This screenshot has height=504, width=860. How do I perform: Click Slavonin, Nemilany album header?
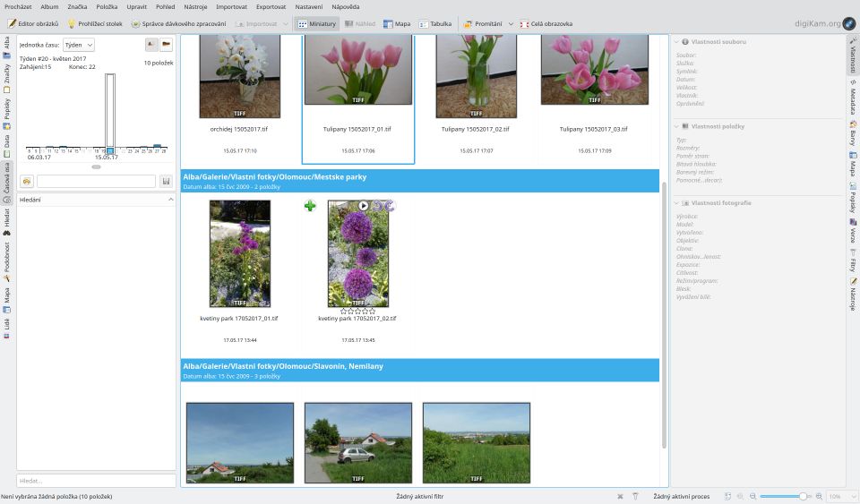click(420, 371)
